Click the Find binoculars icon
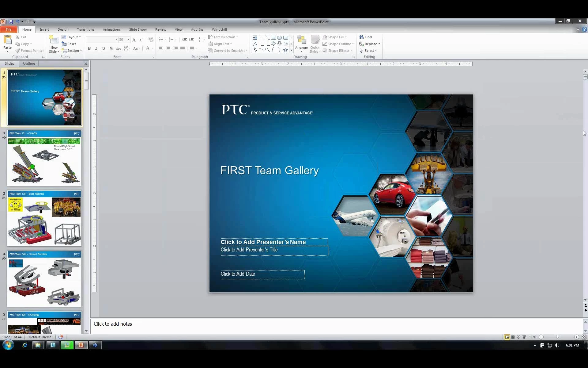The height and width of the screenshot is (368, 588). coord(361,37)
